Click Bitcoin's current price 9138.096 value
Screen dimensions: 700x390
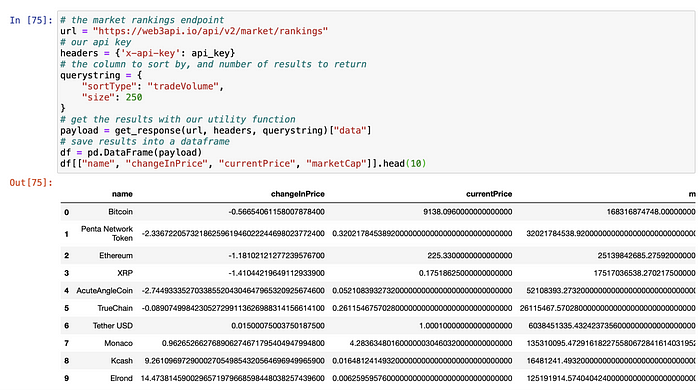tap(467, 212)
